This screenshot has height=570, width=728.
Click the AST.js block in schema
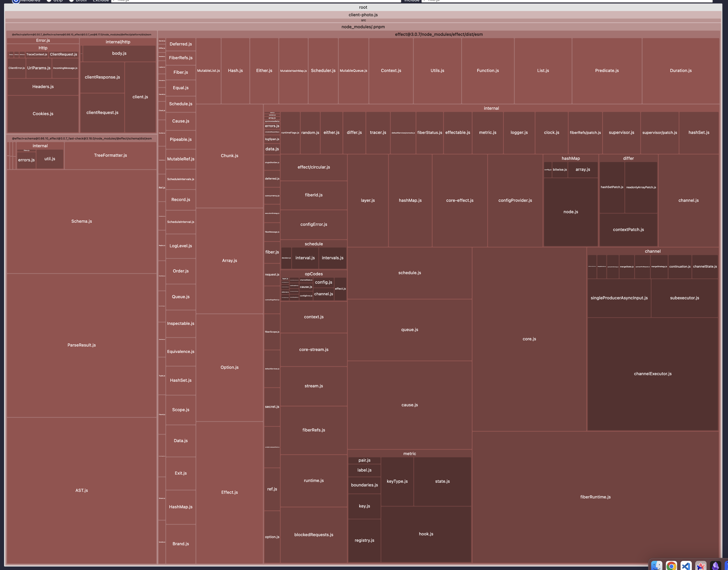pos(82,490)
